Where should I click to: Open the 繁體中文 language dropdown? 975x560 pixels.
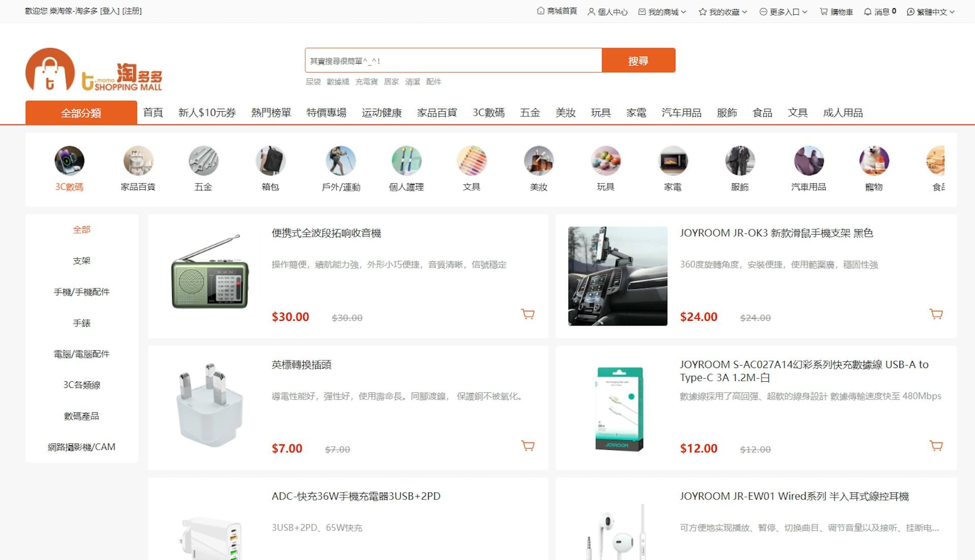(x=931, y=12)
